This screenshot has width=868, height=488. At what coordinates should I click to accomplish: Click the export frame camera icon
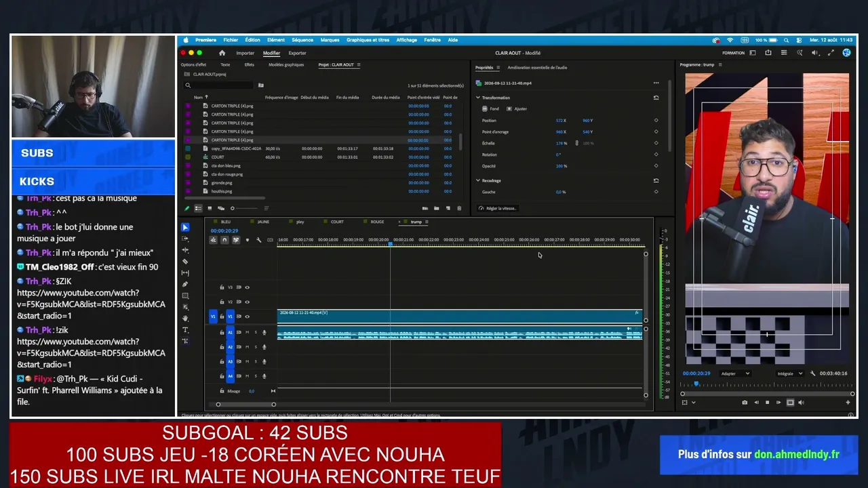(x=745, y=403)
